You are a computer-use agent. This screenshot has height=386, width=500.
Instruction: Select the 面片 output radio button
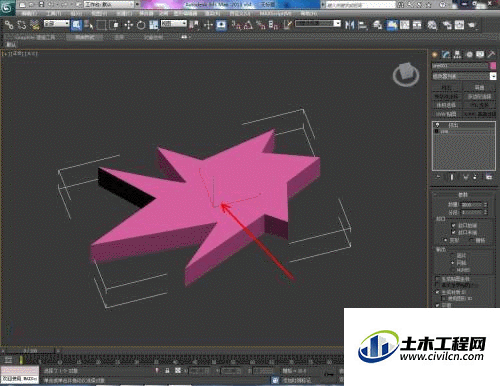(x=453, y=255)
